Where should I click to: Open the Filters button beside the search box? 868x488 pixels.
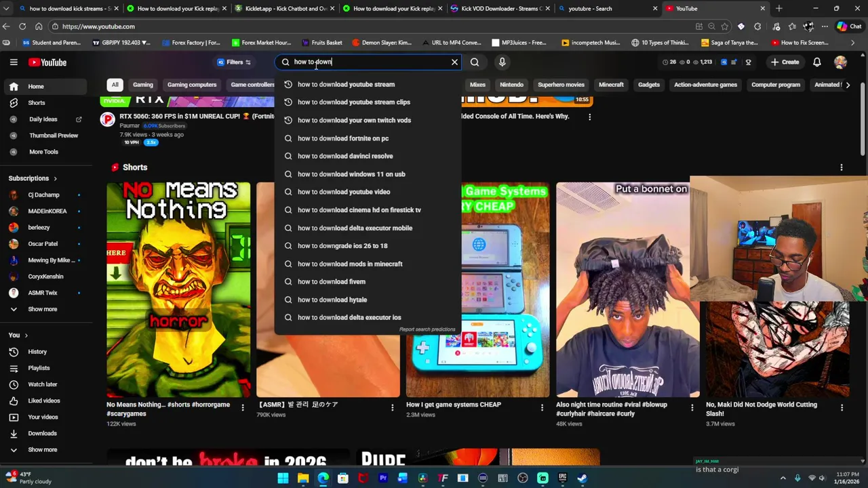[x=234, y=62]
